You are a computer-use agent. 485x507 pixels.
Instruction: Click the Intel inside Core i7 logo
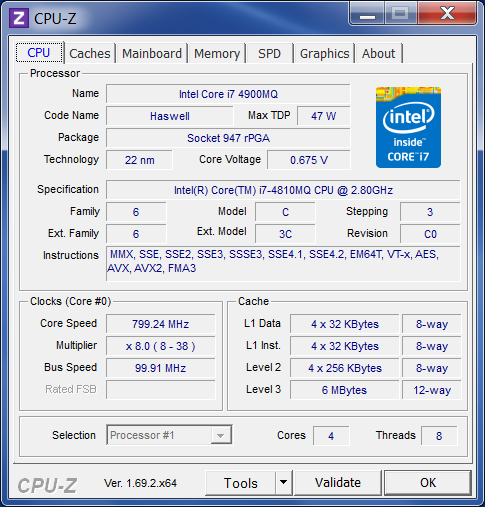click(x=408, y=127)
